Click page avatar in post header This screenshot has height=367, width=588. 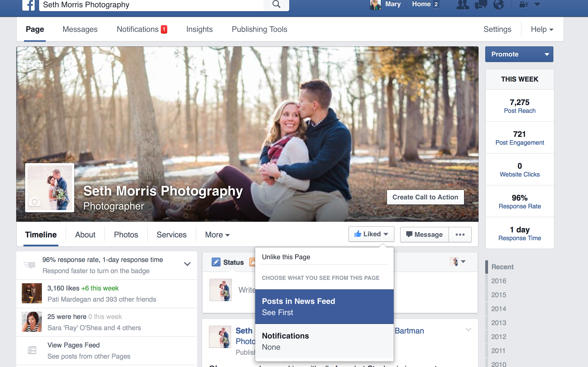point(220,337)
